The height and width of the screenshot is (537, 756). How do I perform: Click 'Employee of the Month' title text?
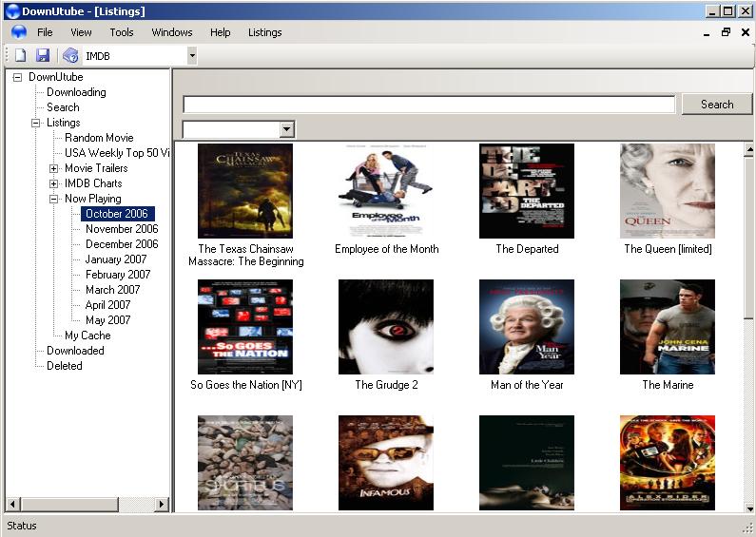[x=387, y=249]
